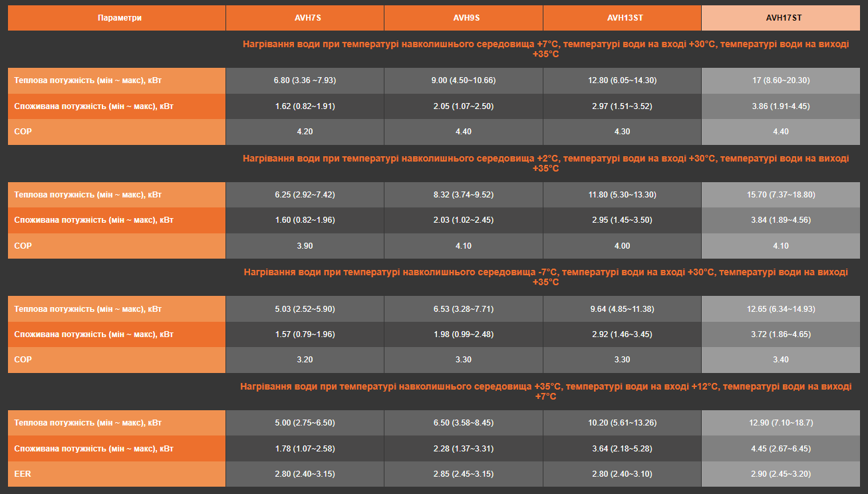Select cell 8.32 (3.74~9.52)
The height and width of the screenshot is (494, 868).
point(464,195)
